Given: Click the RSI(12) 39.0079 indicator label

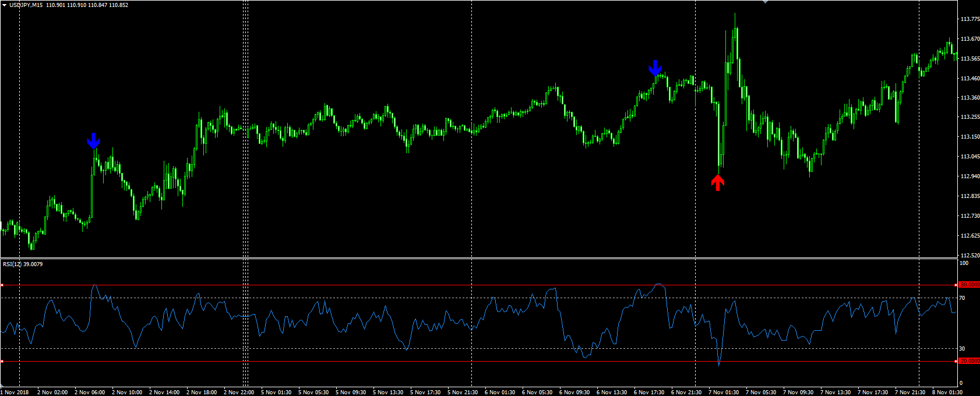Looking at the screenshot, I should coord(23,264).
